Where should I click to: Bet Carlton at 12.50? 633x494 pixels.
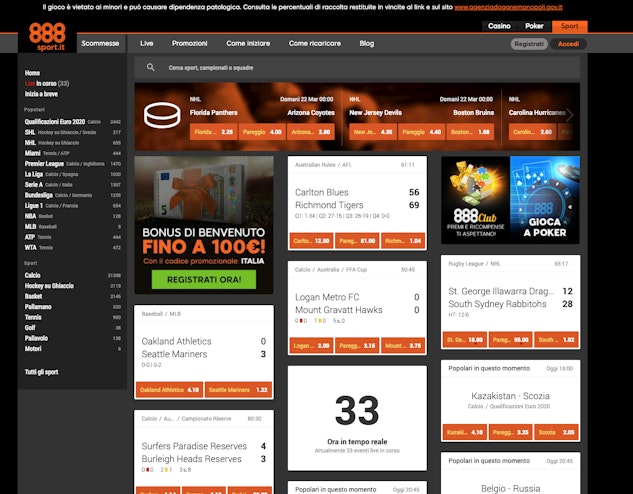click(311, 241)
